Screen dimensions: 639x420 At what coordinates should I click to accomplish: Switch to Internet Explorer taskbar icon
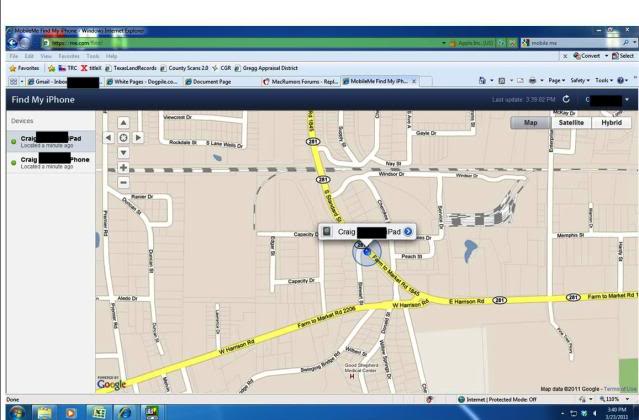(124, 413)
